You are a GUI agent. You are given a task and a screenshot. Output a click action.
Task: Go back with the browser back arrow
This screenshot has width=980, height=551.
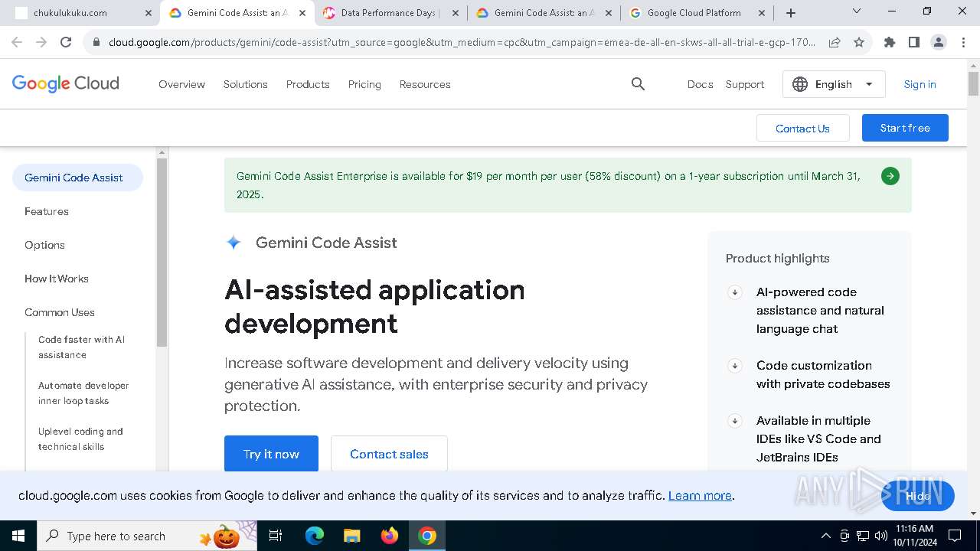click(17, 43)
